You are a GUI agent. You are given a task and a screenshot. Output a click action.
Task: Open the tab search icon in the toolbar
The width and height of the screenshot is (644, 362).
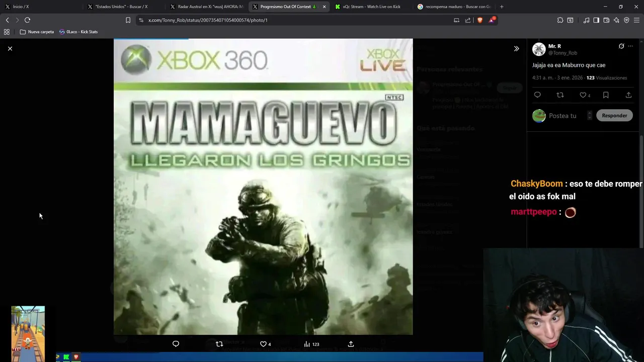point(570,20)
